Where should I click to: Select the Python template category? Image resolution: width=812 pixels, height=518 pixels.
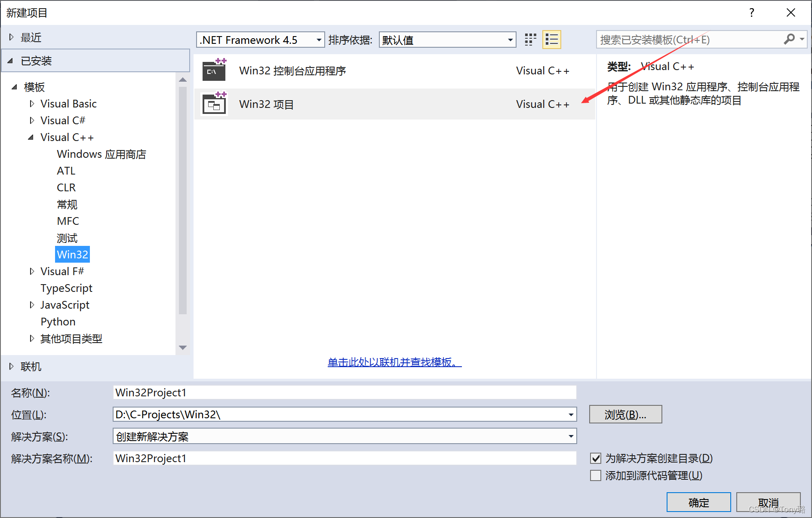(58, 322)
